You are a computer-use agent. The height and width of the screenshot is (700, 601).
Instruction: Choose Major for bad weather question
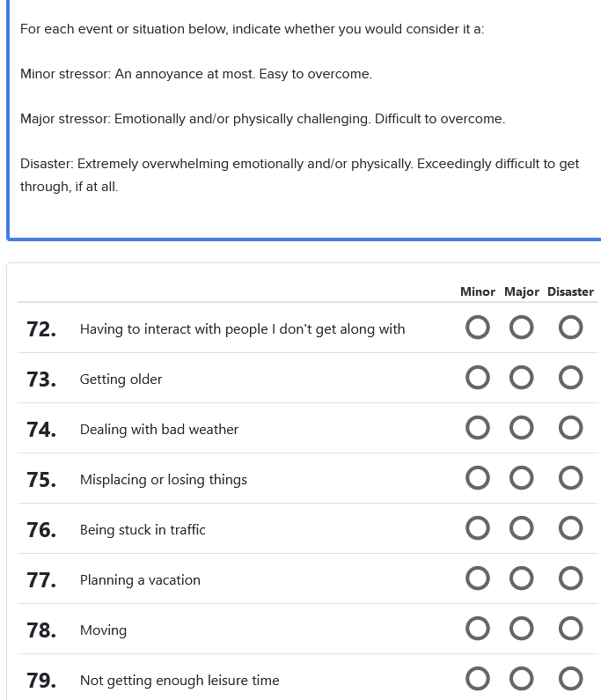pos(522,429)
